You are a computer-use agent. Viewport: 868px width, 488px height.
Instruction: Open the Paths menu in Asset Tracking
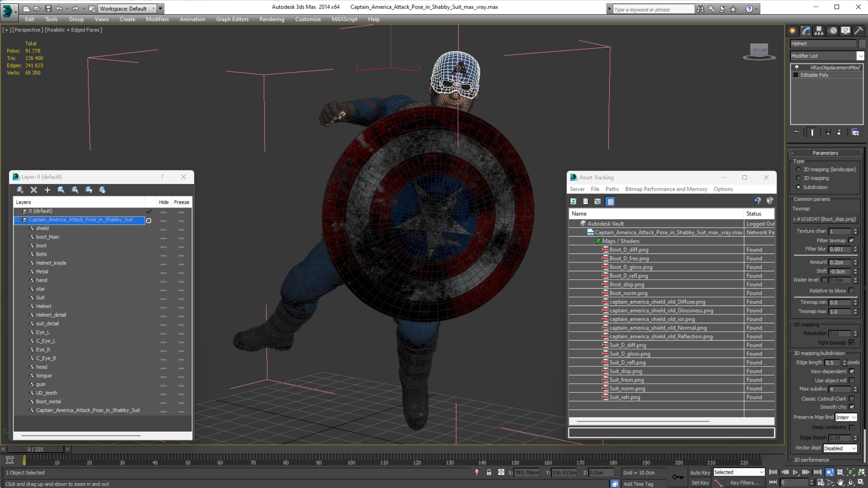(x=612, y=189)
